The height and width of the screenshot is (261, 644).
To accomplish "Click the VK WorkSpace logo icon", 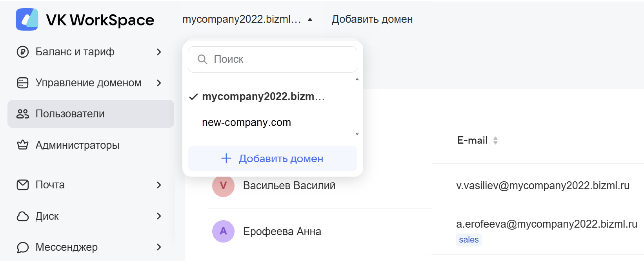I will coord(27,19).
